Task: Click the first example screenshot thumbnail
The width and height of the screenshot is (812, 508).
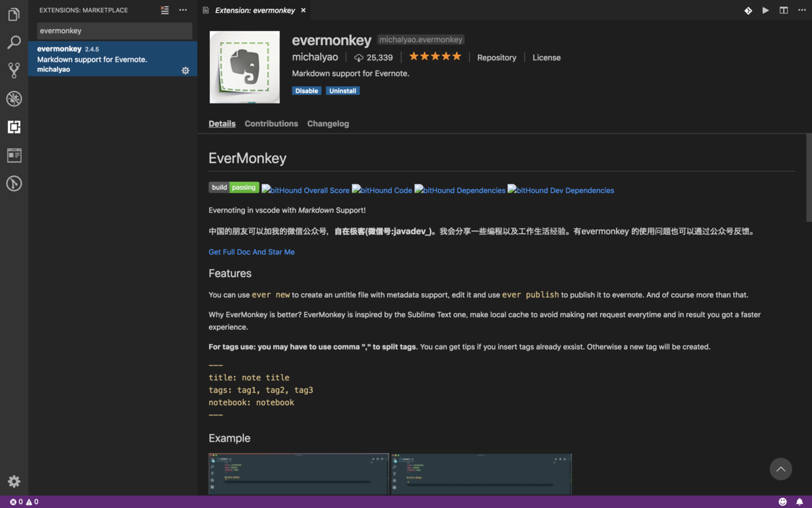Action: pyautogui.click(x=298, y=474)
